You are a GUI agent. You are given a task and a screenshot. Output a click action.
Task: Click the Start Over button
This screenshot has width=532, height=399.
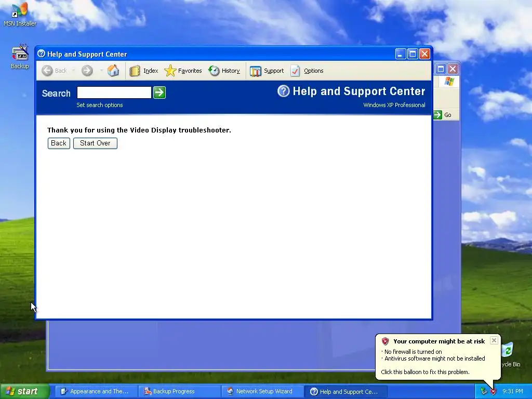95,143
